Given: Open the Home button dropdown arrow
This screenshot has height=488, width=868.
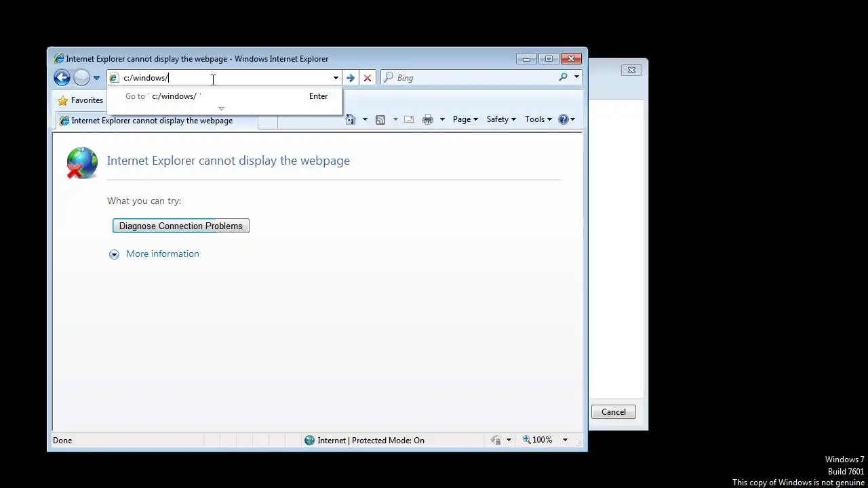Looking at the screenshot, I should tap(365, 119).
